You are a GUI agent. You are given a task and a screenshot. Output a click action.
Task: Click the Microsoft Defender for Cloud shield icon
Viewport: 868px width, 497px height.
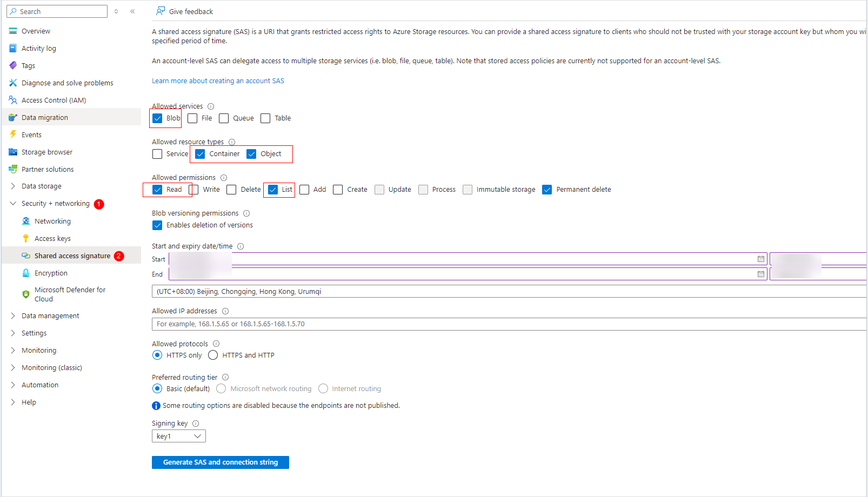click(26, 294)
